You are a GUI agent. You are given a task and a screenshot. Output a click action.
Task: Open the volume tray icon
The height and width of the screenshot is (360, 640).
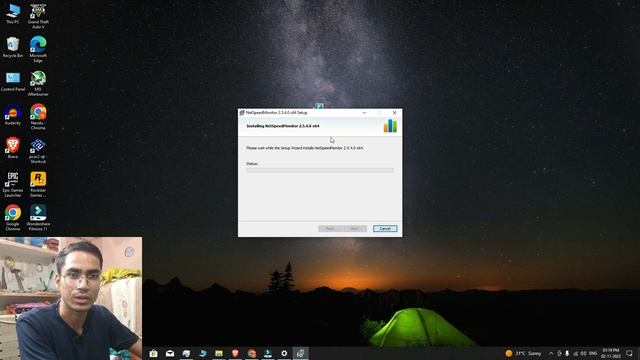[x=584, y=353]
